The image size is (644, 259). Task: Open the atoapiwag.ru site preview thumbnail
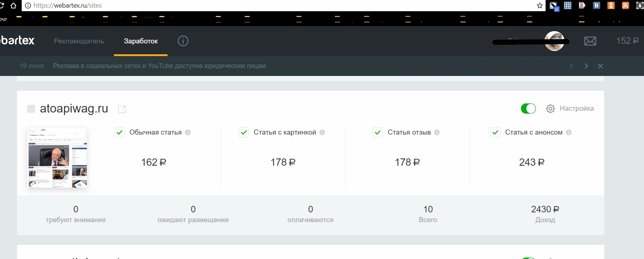point(58,158)
